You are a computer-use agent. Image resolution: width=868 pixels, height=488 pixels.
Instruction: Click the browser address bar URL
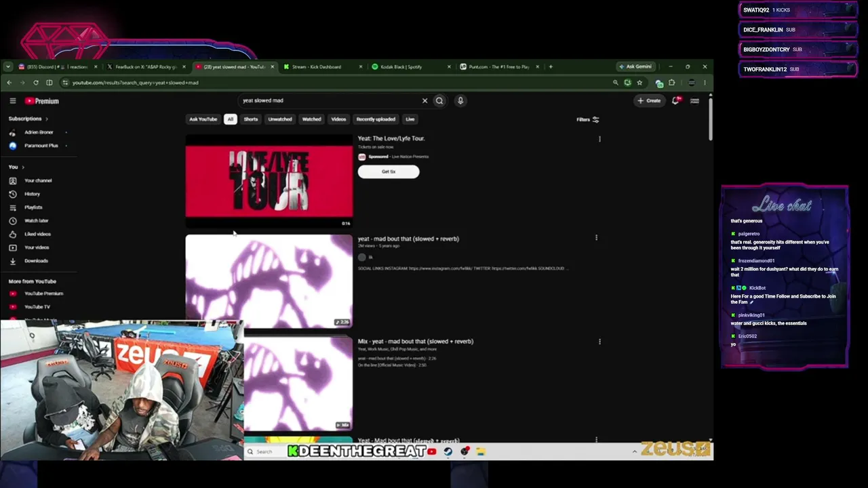click(136, 83)
